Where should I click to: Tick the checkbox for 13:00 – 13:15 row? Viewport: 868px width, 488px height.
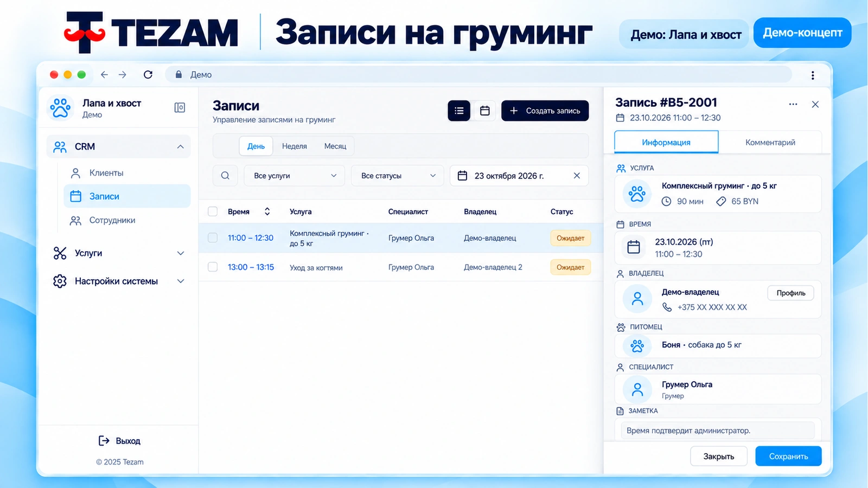click(213, 267)
